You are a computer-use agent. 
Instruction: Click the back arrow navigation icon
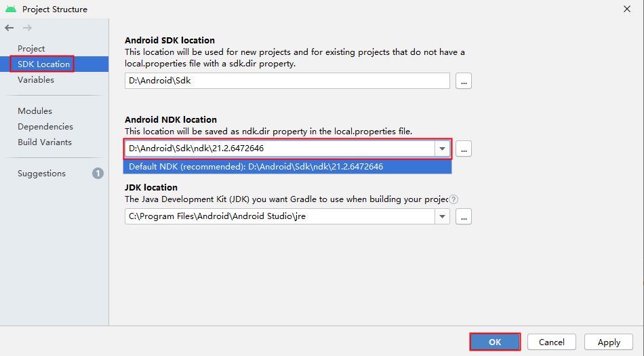click(x=9, y=28)
